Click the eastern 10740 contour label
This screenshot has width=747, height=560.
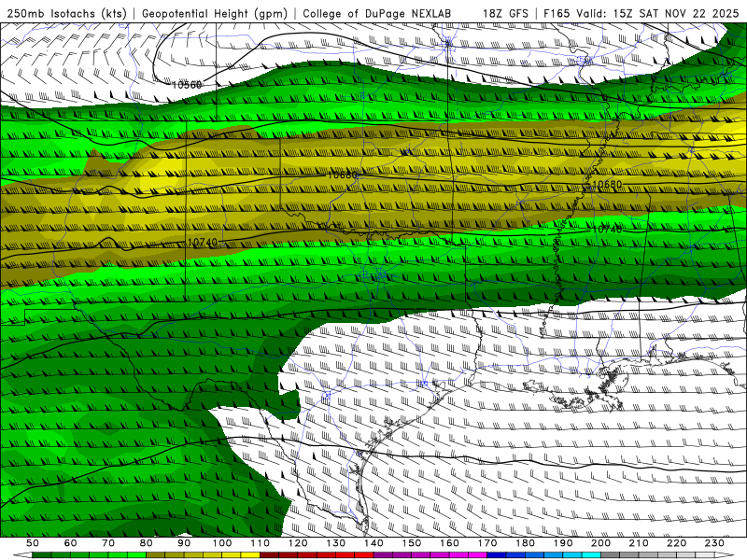pos(606,229)
